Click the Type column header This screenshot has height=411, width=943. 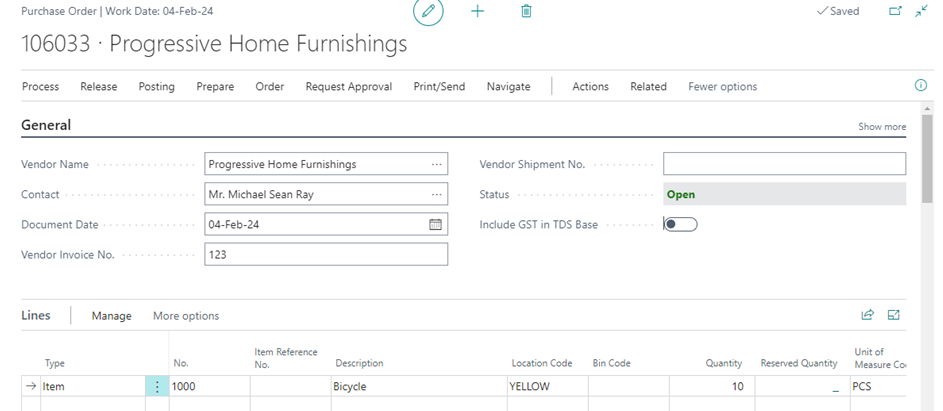tap(55, 363)
